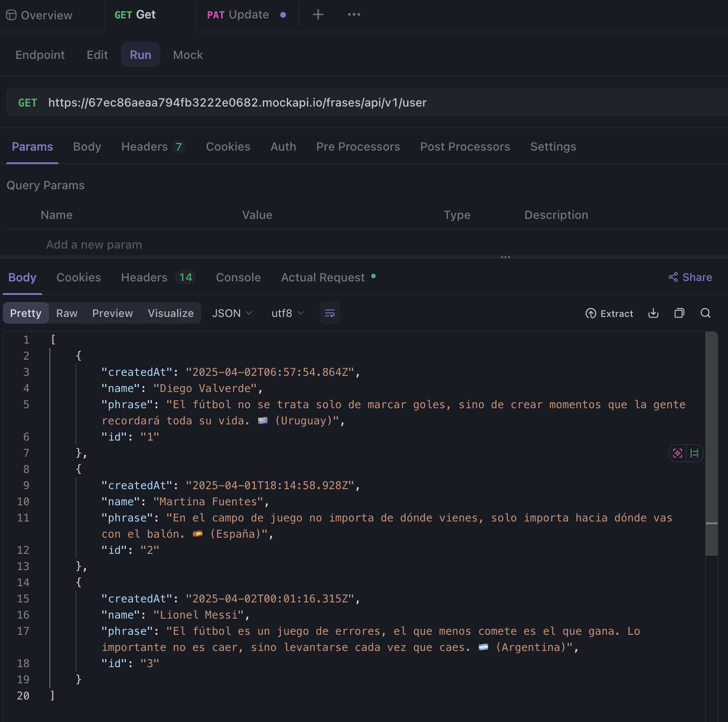The height and width of the screenshot is (722, 728).
Task: Click the name "Lionel Messi" value
Action: pos(199,615)
